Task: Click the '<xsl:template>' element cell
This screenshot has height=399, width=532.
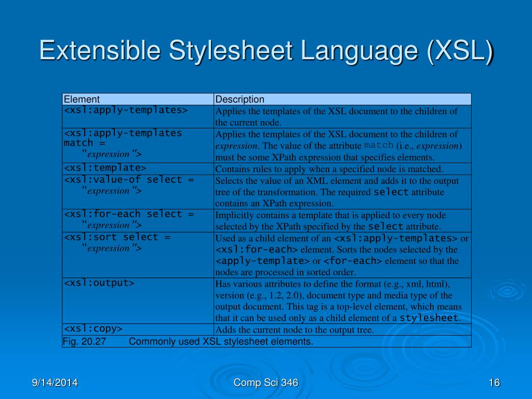Action: point(138,169)
